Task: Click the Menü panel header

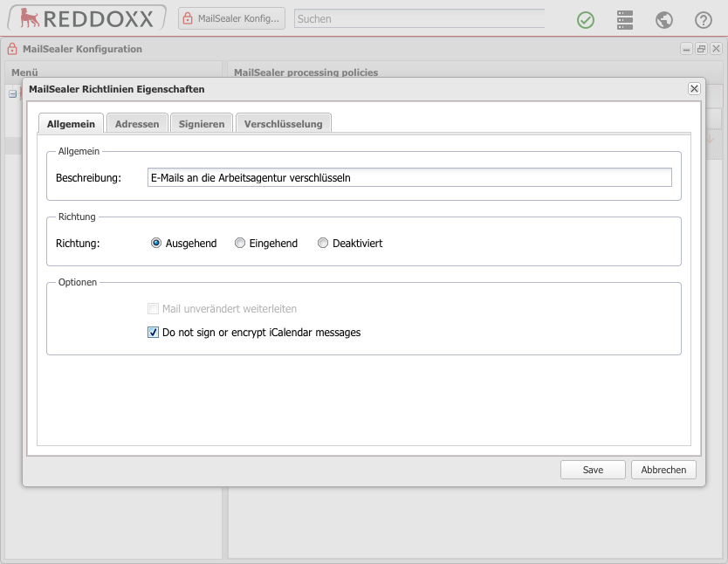Action: 24,72
